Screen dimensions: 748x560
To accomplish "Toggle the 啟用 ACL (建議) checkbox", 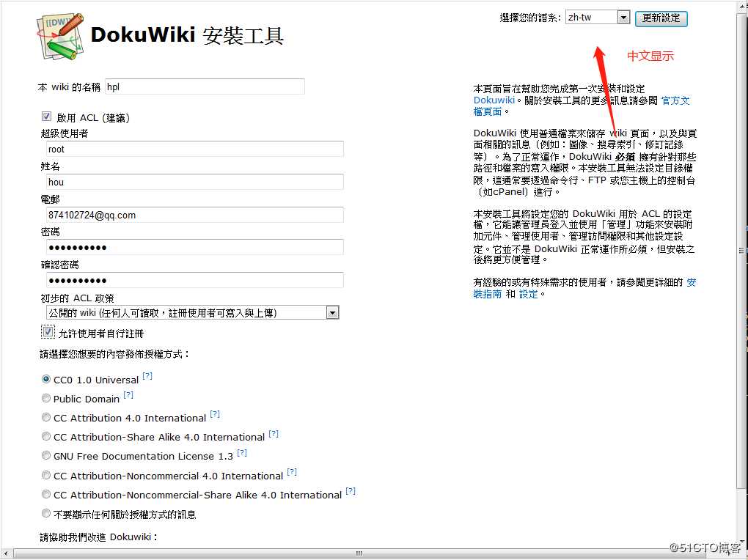I will point(46,117).
